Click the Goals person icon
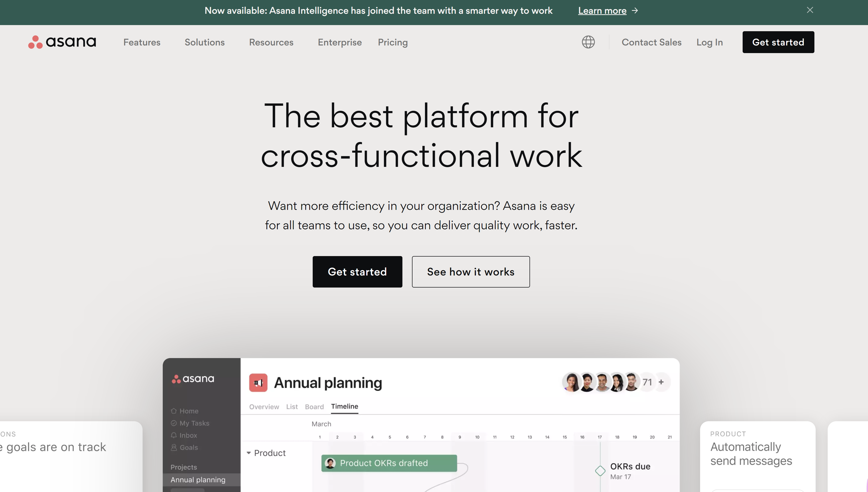The width and height of the screenshot is (868, 492). point(174,447)
